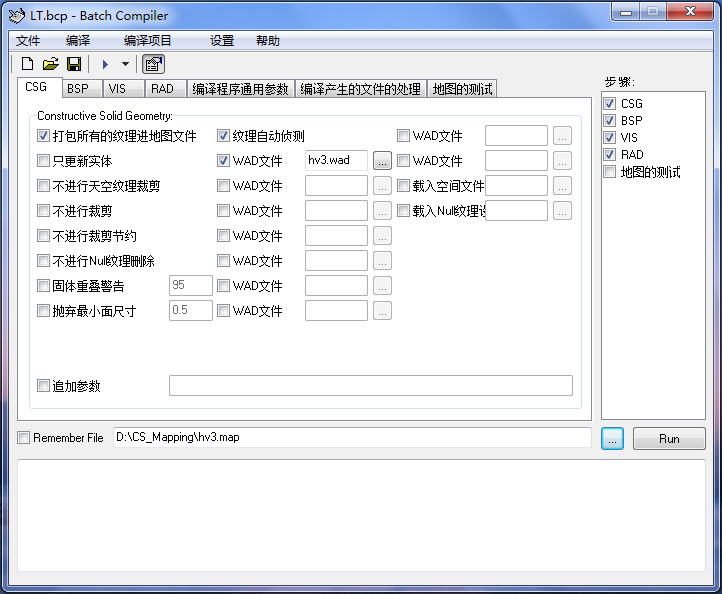
Task: Start compile with blue arrow icon
Action: point(105,64)
